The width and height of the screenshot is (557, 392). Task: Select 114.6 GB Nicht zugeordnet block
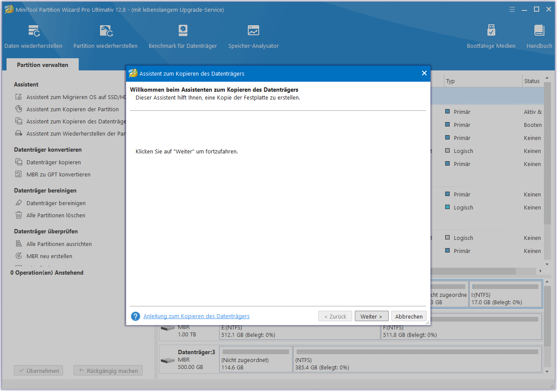point(256,359)
